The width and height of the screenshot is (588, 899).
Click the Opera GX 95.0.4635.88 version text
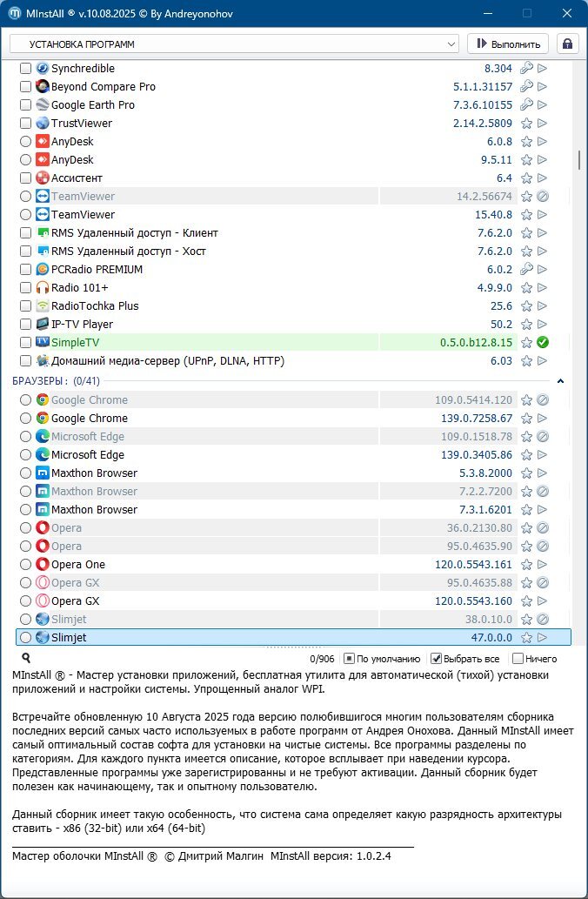(x=479, y=582)
